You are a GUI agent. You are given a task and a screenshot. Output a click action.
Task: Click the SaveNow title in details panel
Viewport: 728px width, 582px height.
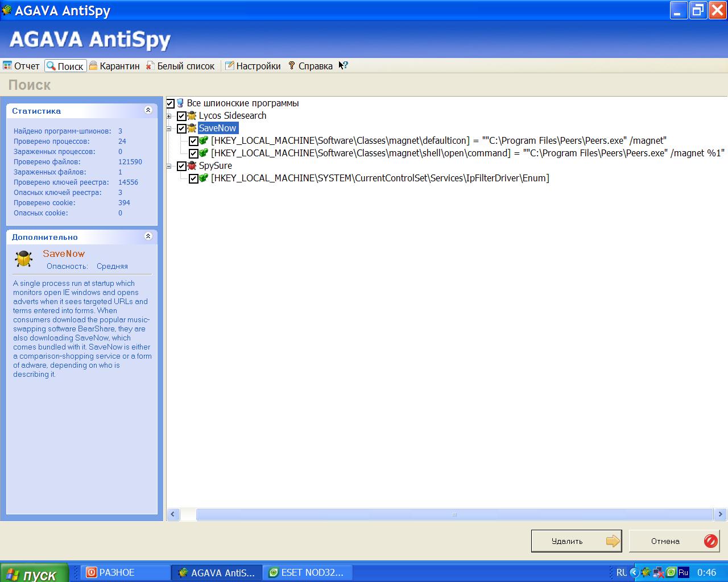[64, 253]
